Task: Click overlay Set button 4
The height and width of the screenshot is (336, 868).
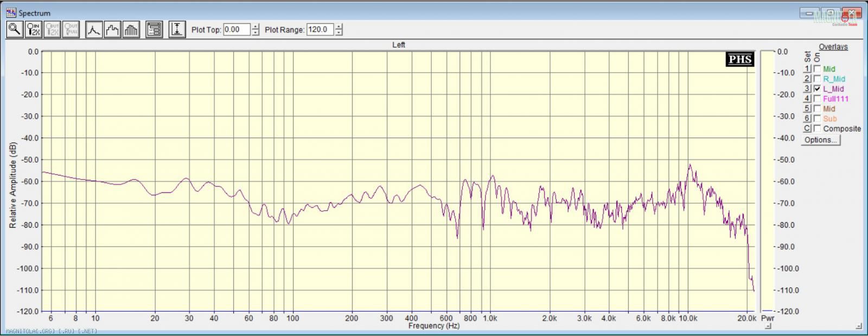Action: [x=807, y=99]
